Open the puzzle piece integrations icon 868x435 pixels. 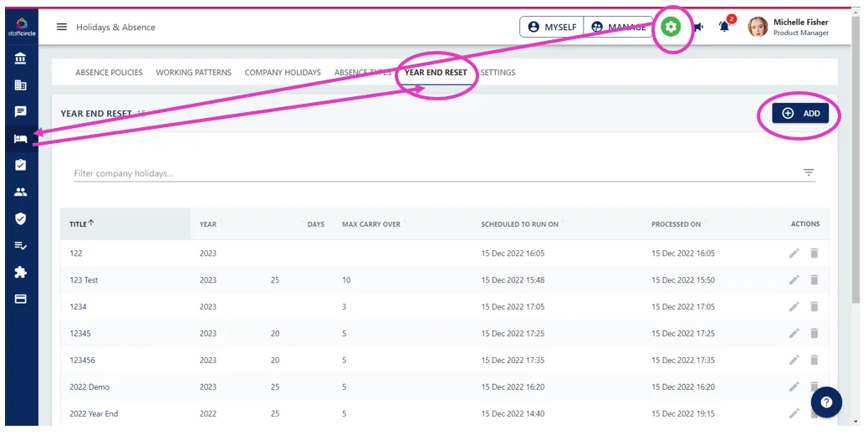point(20,272)
